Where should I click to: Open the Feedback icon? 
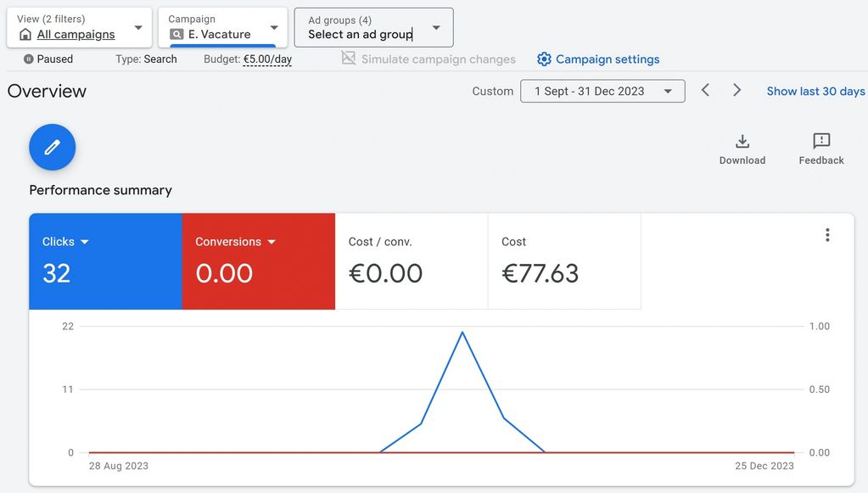pyautogui.click(x=820, y=141)
